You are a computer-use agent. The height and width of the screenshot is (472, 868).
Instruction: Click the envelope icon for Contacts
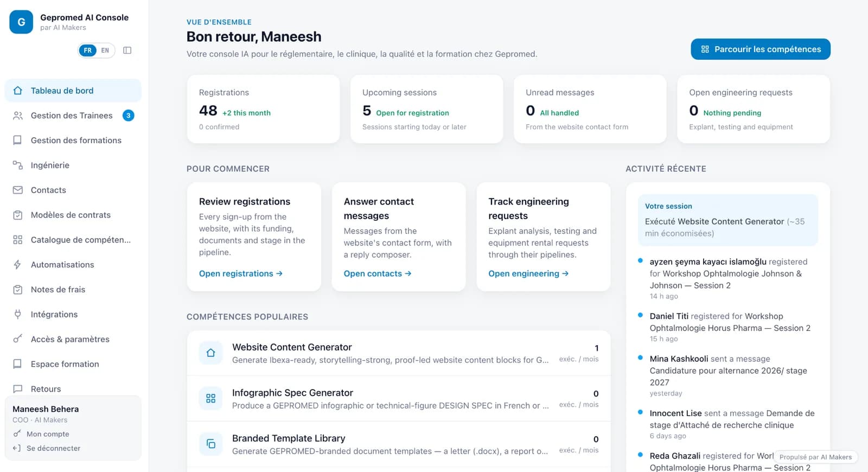(18, 190)
